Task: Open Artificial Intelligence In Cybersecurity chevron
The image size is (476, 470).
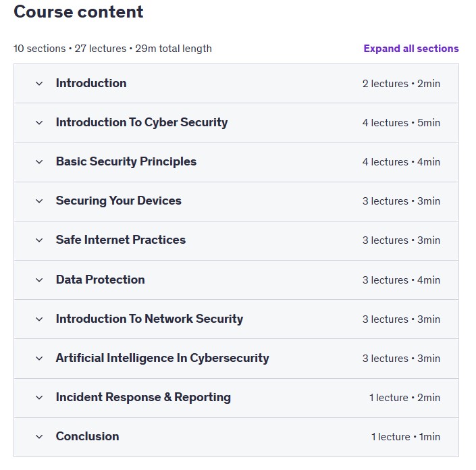Action: click(39, 359)
